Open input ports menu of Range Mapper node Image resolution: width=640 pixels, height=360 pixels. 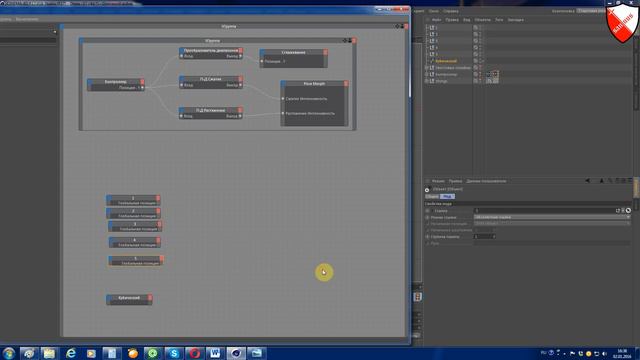click(182, 51)
